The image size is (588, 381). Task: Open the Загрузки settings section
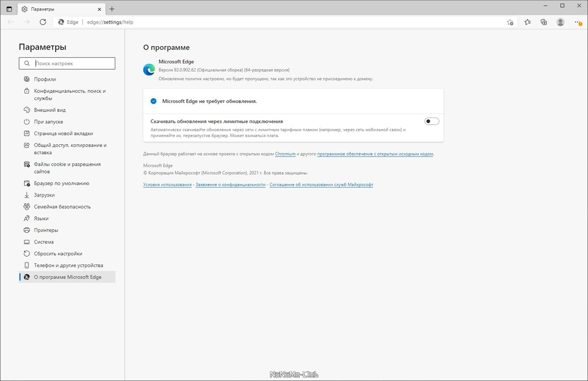pos(67,195)
